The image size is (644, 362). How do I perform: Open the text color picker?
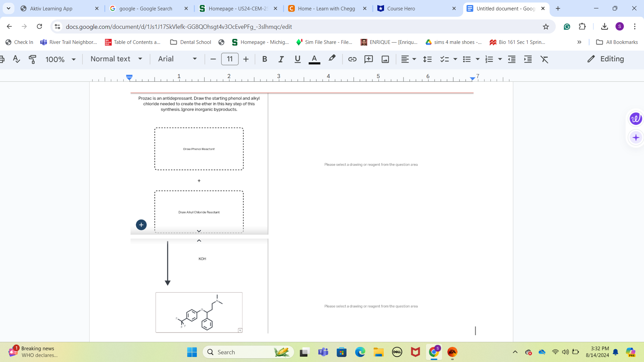click(314, 59)
